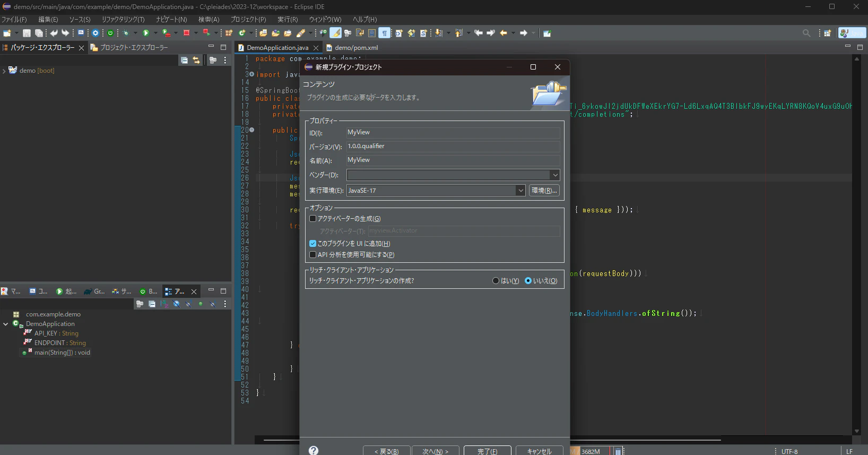Screen dimensions: 868x455
Task: Open the Debug button dropdown arrow
Action: tap(136, 33)
